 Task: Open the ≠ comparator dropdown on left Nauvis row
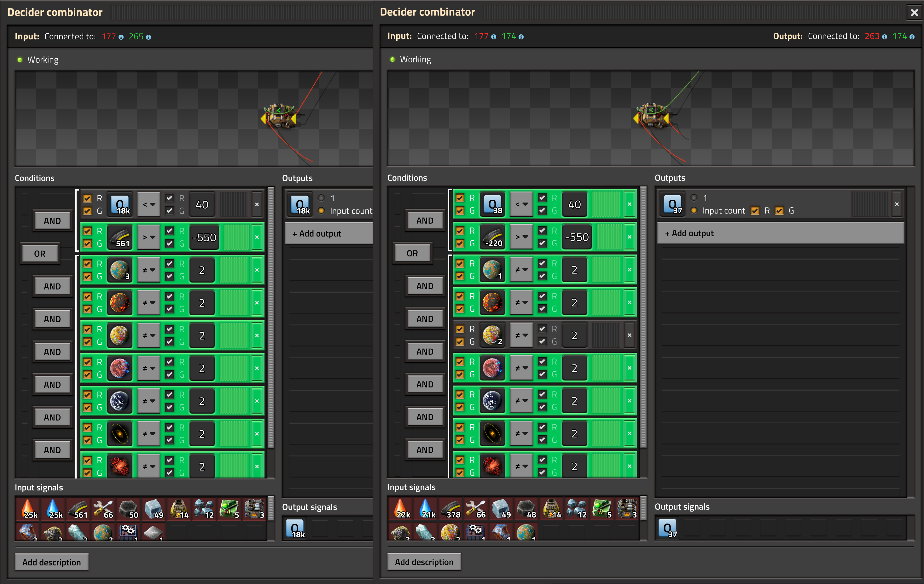click(x=149, y=270)
